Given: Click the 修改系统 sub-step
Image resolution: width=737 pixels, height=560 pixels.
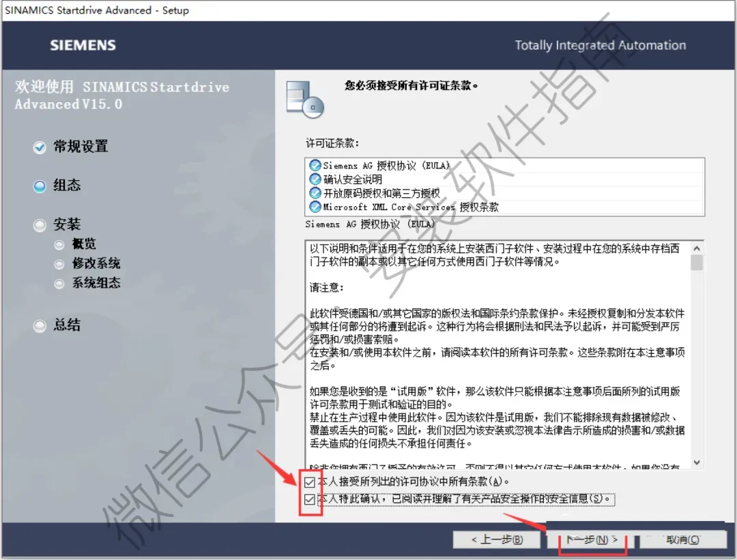Looking at the screenshot, I should 96,263.
